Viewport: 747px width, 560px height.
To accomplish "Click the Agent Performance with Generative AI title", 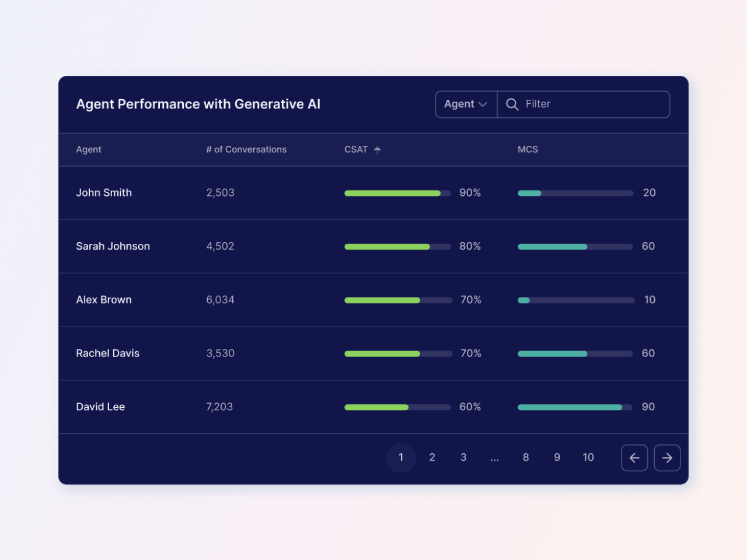I will [x=198, y=104].
